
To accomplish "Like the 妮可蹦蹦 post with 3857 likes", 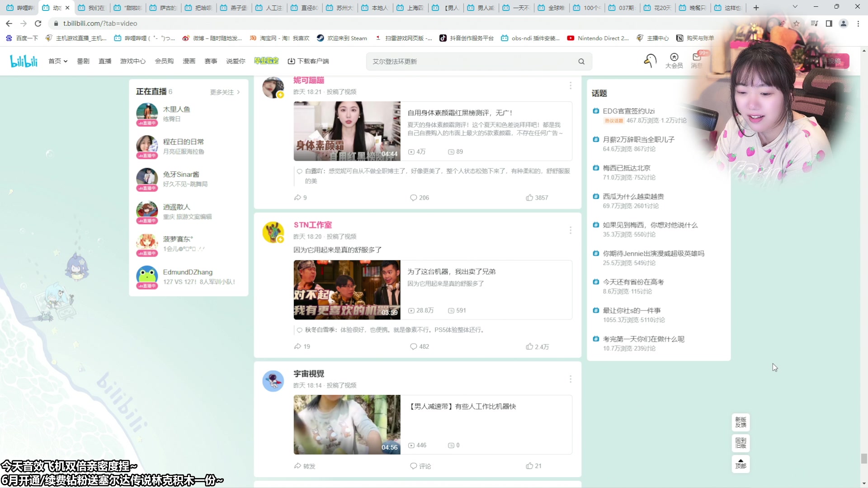I will click(537, 197).
